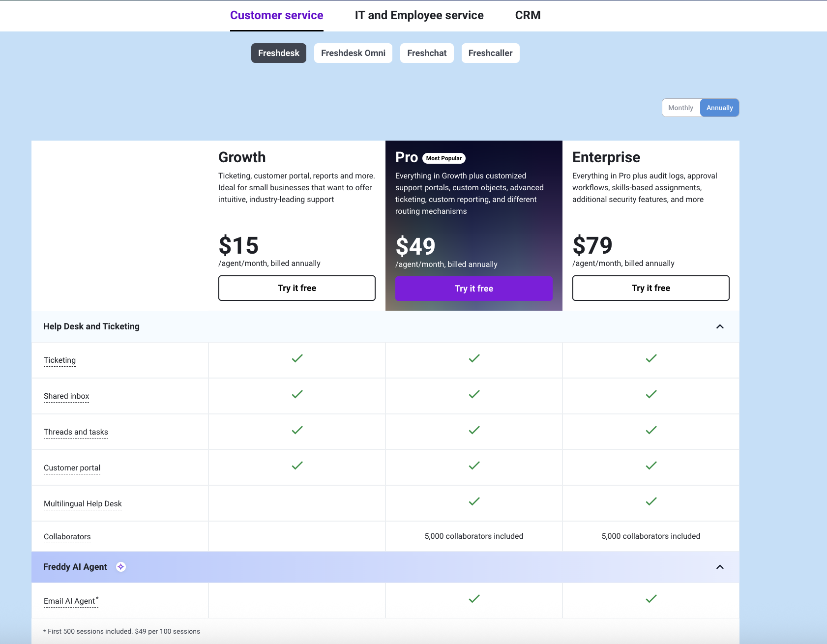Select the Freshdesk Omni product pill

click(353, 53)
